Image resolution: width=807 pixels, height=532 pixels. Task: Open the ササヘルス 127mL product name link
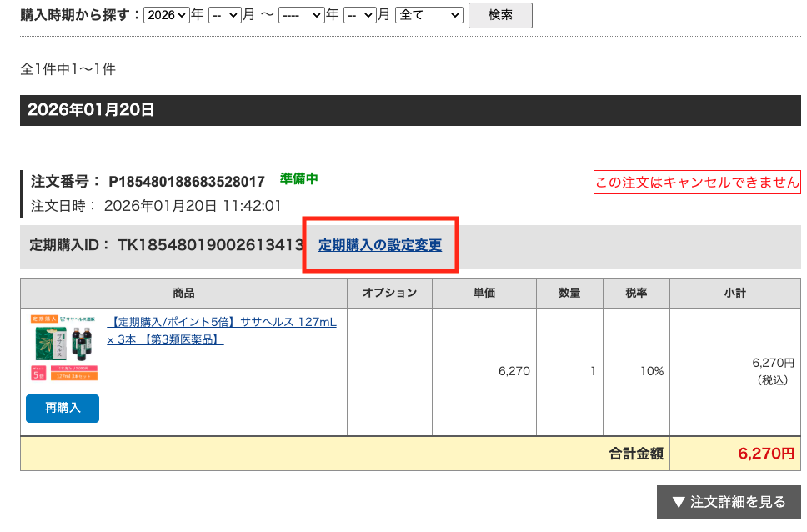point(222,330)
